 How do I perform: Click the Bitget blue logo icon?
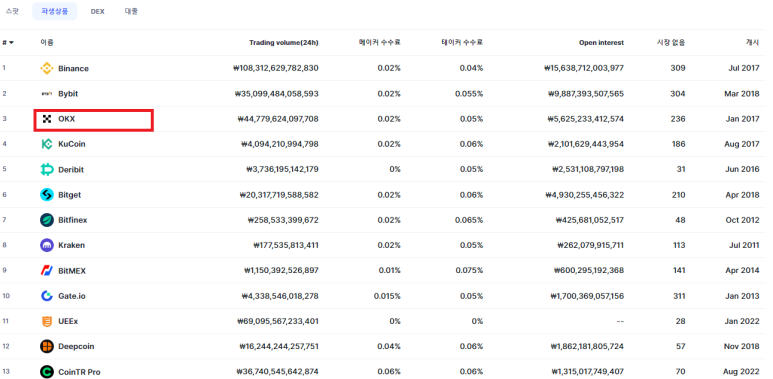47,195
